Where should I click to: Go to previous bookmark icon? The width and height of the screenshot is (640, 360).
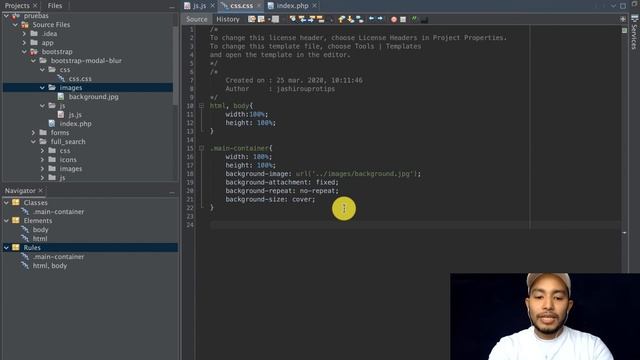[x=341, y=19]
